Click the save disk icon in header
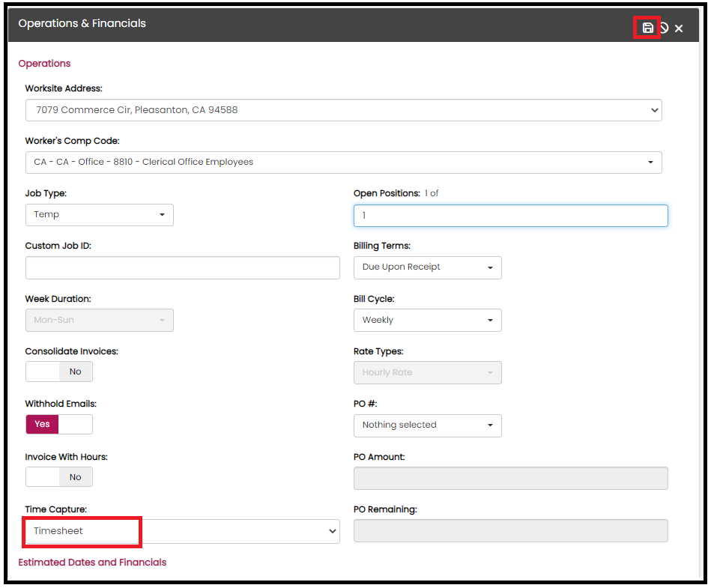Image resolution: width=708 pixels, height=588 pixels. pos(648,28)
